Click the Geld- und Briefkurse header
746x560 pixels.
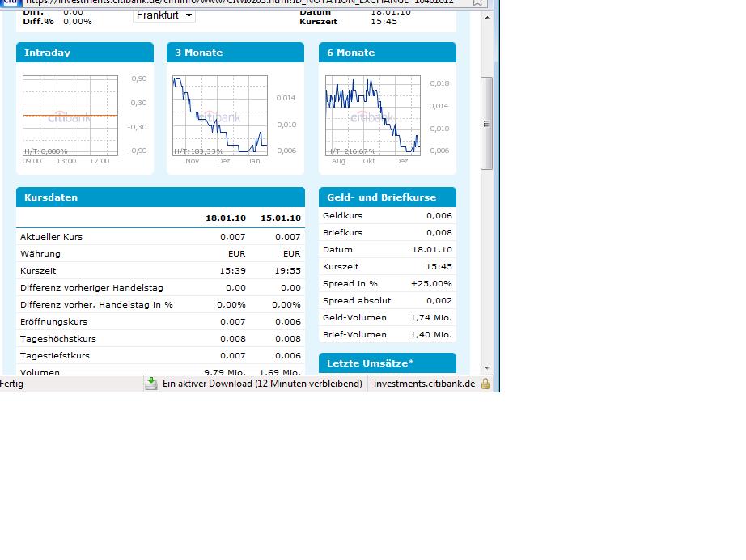coord(388,197)
